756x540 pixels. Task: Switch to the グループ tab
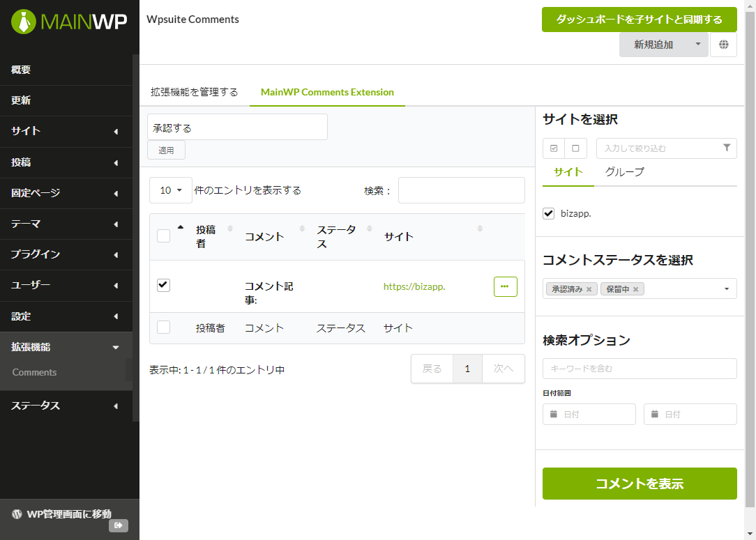[x=624, y=172]
